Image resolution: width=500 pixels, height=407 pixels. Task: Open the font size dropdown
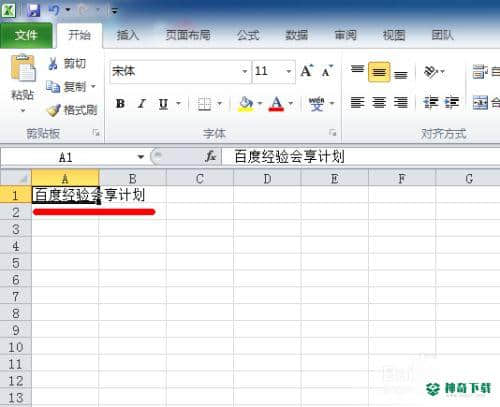[x=289, y=71]
